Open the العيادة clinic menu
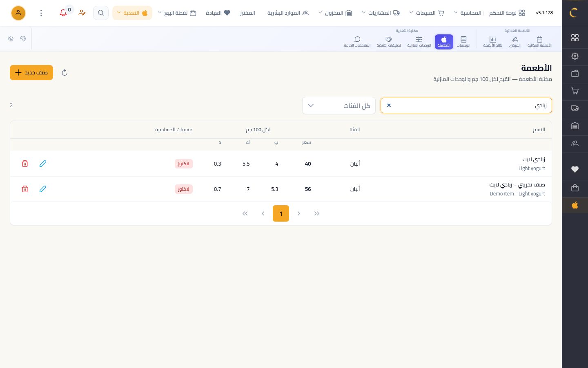Screen dimensions: 588x368 tap(218, 13)
